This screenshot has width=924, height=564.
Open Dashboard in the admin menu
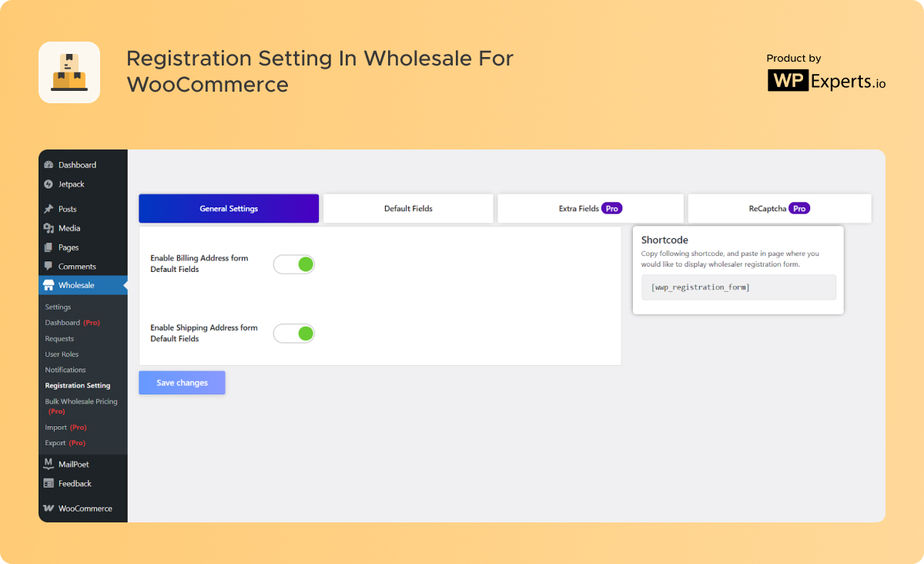click(77, 165)
